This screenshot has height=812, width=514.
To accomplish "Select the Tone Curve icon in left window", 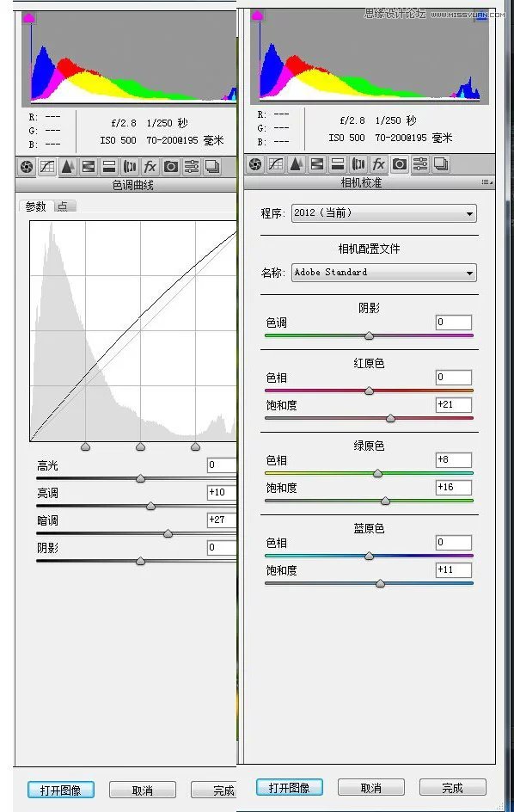I will [x=47, y=167].
